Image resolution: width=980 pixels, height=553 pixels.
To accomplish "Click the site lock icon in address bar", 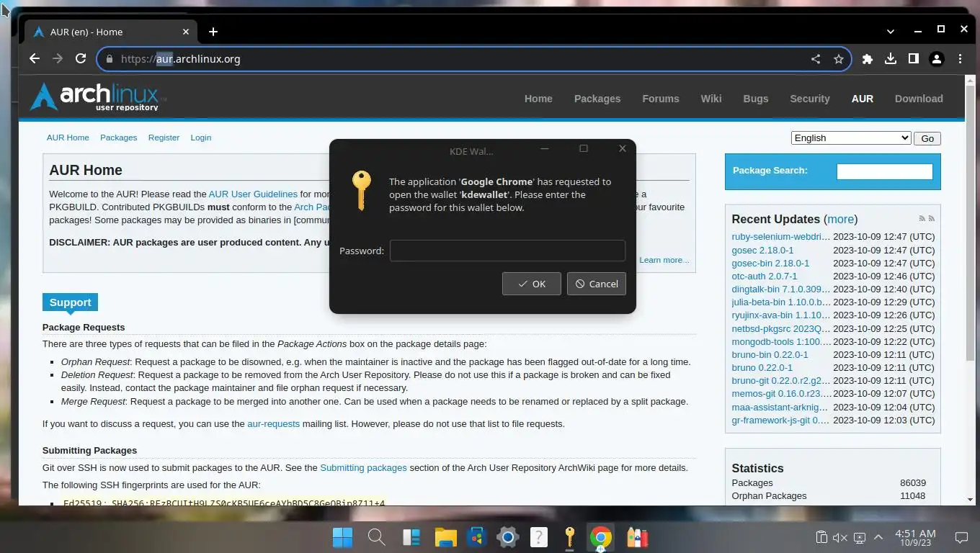I will pyautogui.click(x=110, y=59).
